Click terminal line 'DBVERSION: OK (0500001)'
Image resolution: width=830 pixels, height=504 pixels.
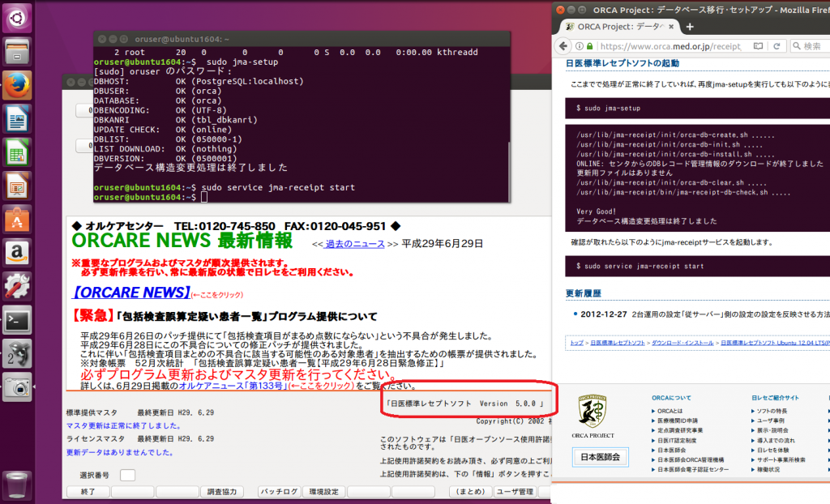165,158
